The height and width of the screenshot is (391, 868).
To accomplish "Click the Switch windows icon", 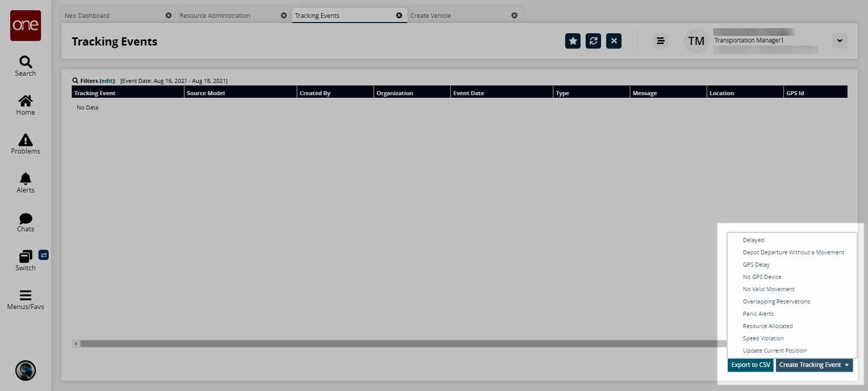I will tap(26, 256).
